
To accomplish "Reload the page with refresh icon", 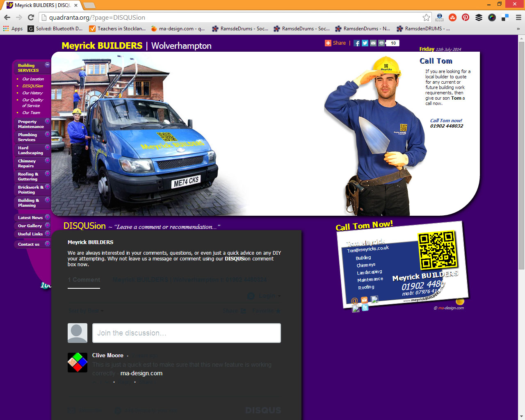I will pos(31,18).
